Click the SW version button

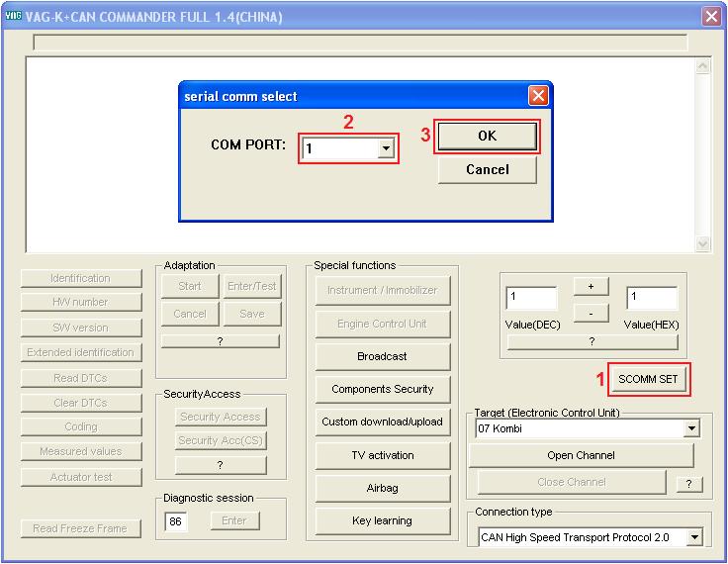81,328
